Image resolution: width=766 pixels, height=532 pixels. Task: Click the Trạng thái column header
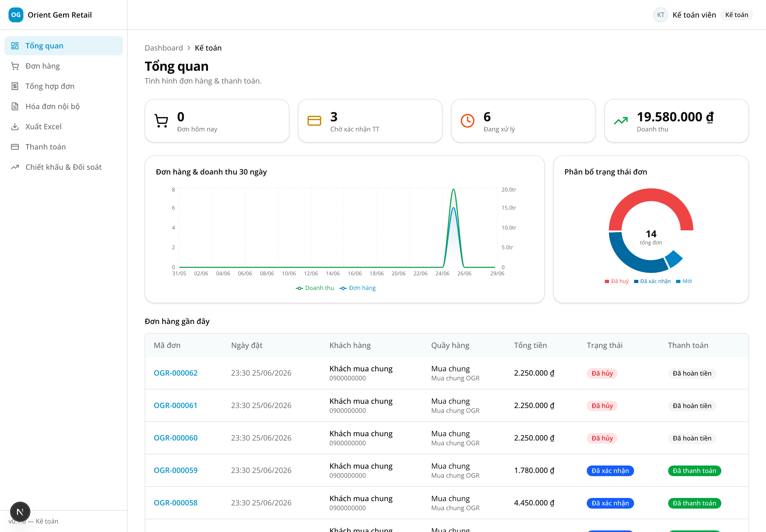[x=604, y=345]
